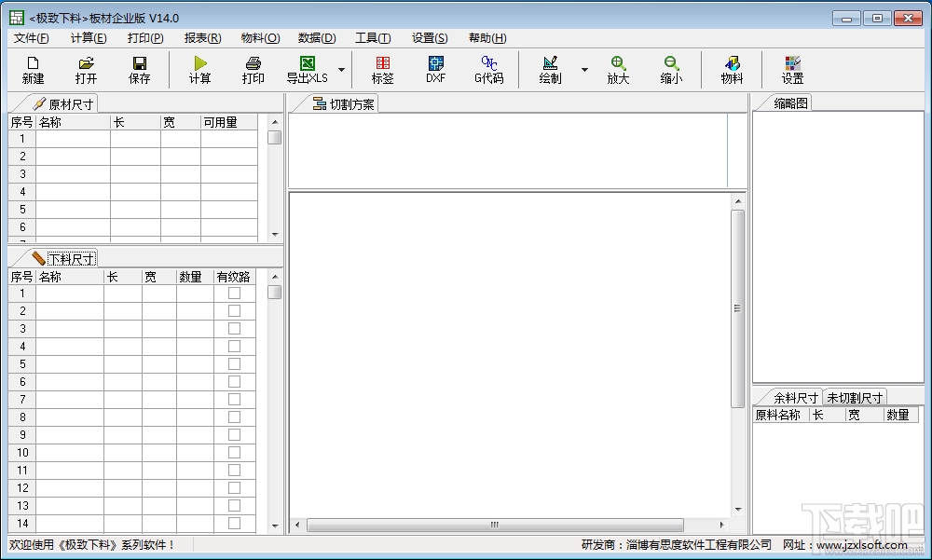
Task: Open the 设置(S) menu
Action: [430, 38]
